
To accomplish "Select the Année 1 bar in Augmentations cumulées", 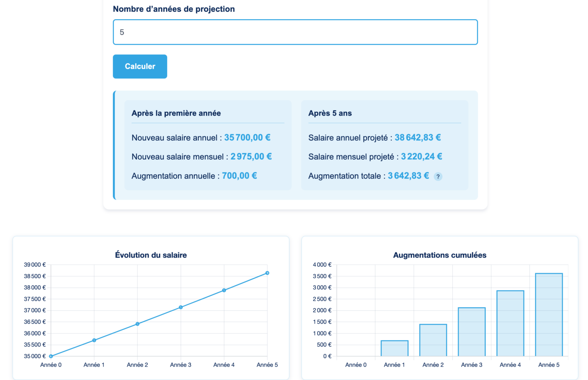I will (x=395, y=348).
